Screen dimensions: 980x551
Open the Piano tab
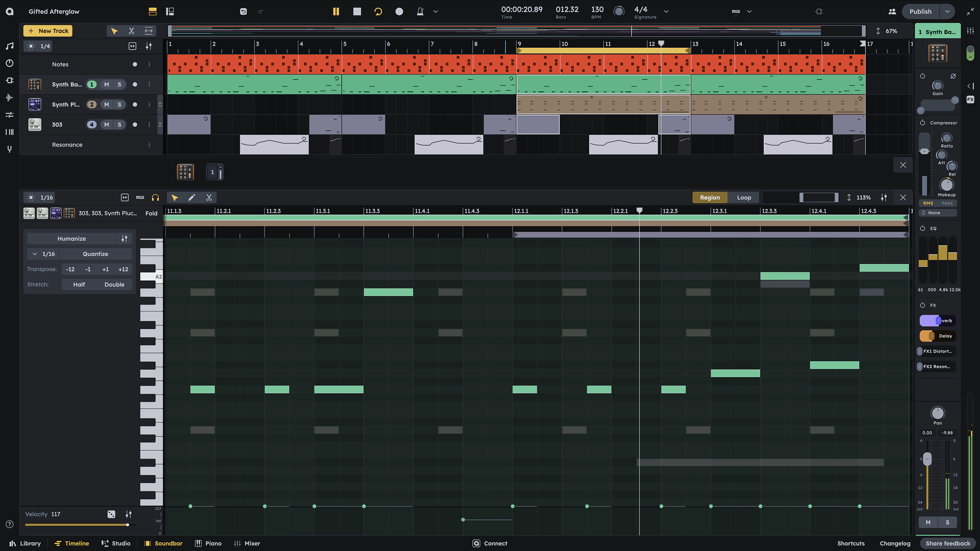coord(208,543)
